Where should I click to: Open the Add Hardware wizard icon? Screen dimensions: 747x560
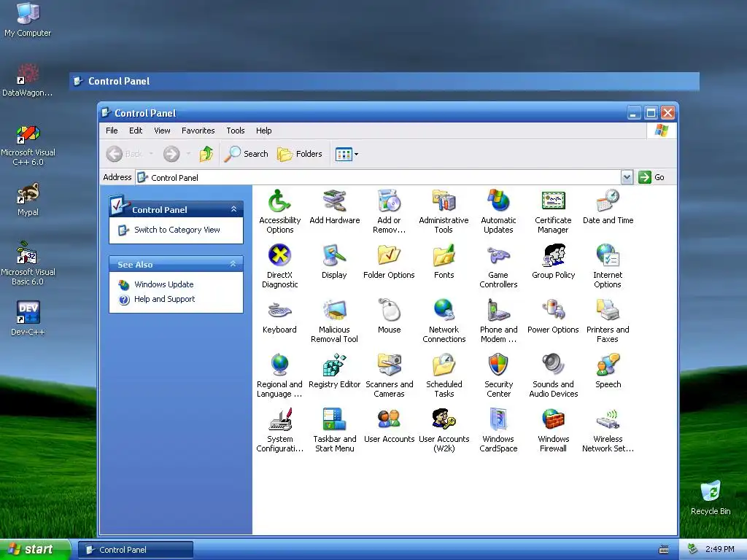[334, 201]
